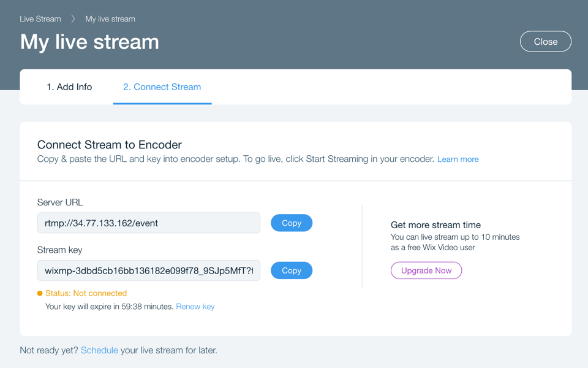Image resolution: width=588 pixels, height=368 pixels.
Task: Close the My live stream panel
Action: pos(546,41)
